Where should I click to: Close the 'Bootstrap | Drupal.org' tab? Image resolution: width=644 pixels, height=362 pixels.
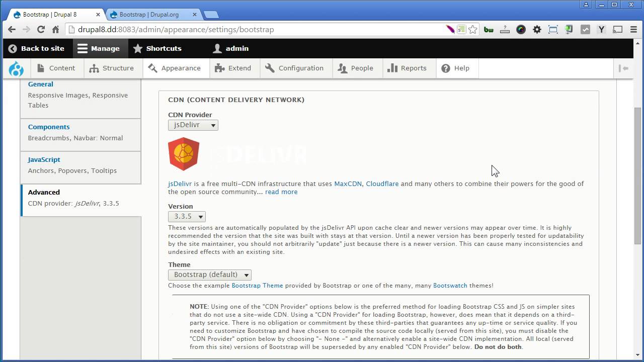[195, 15]
